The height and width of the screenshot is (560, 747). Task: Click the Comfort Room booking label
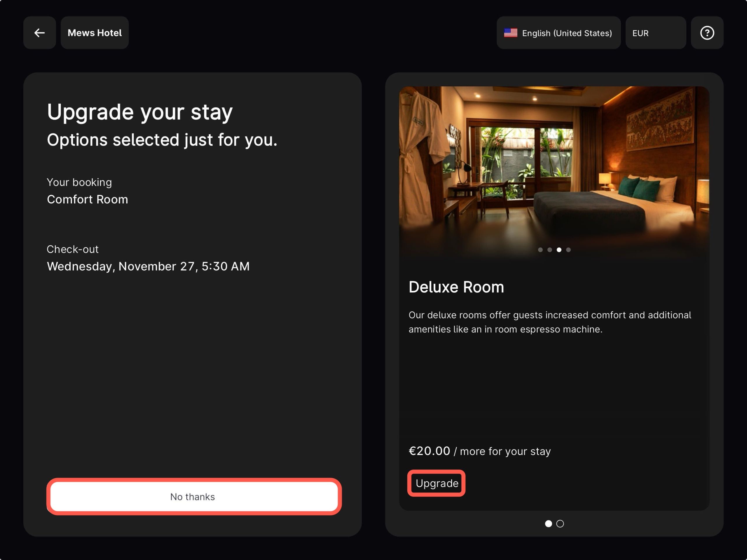[x=88, y=199]
